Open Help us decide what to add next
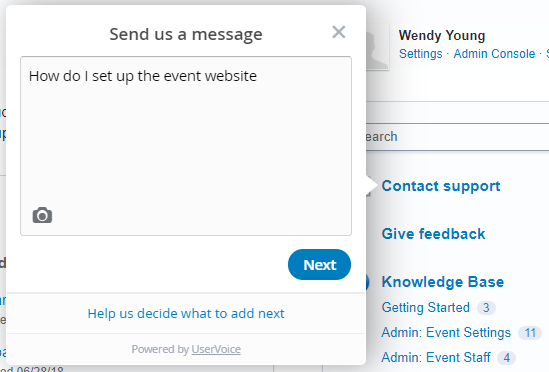The height and width of the screenshot is (372, 549). 186,314
